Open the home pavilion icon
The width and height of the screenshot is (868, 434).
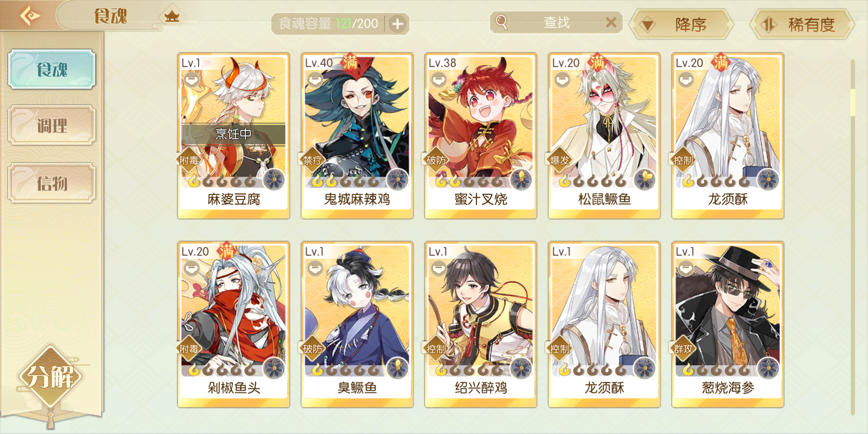point(172,16)
